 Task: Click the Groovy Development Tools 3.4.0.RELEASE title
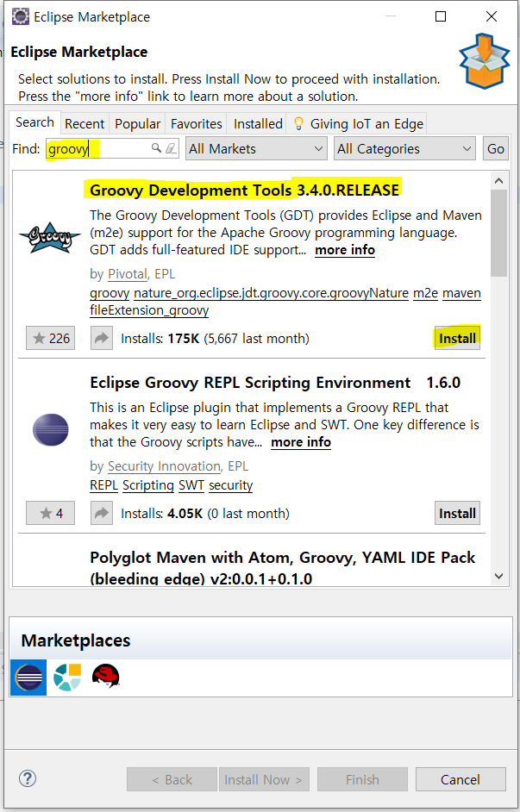click(x=244, y=190)
